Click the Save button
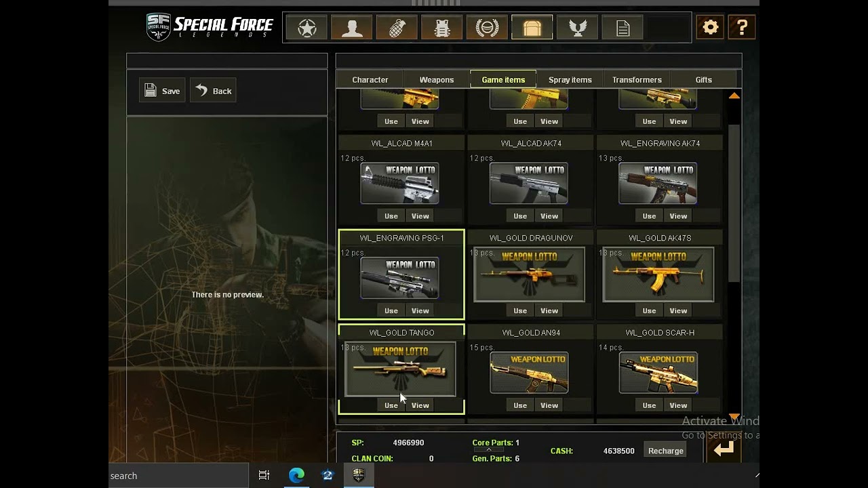This screenshot has height=488, width=868. 162,91
